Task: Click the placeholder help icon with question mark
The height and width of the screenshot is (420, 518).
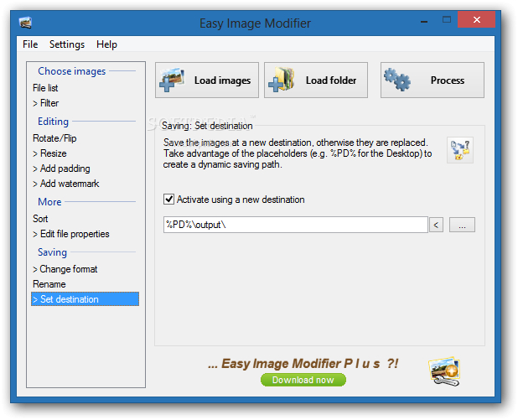Action: [x=460, y=150]
